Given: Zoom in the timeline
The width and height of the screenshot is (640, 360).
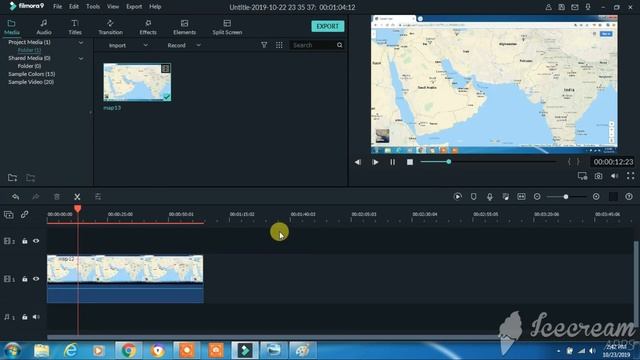Looking at the screenshot, I should (596, 197).
